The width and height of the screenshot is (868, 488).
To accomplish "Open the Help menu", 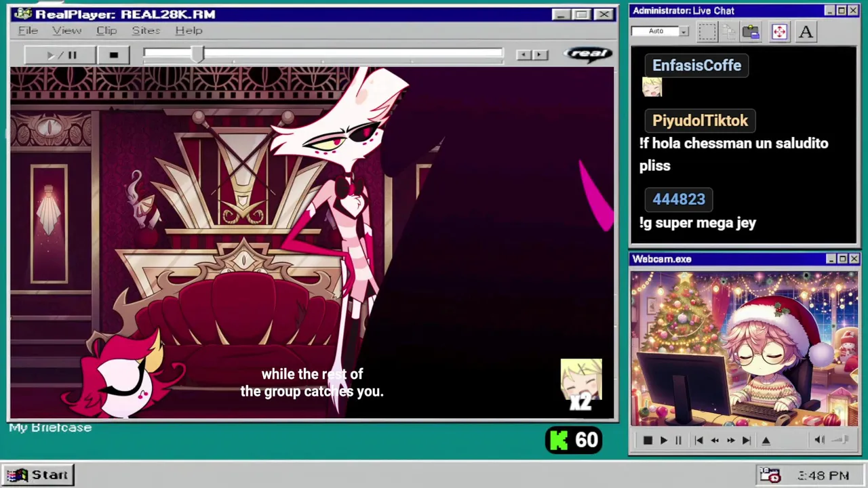I will pos(189,30).
